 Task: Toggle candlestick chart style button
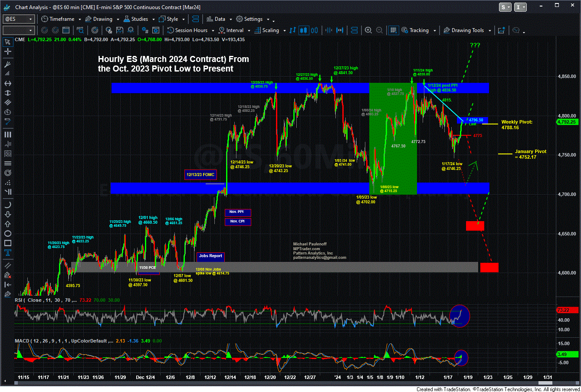coord(303,30)
